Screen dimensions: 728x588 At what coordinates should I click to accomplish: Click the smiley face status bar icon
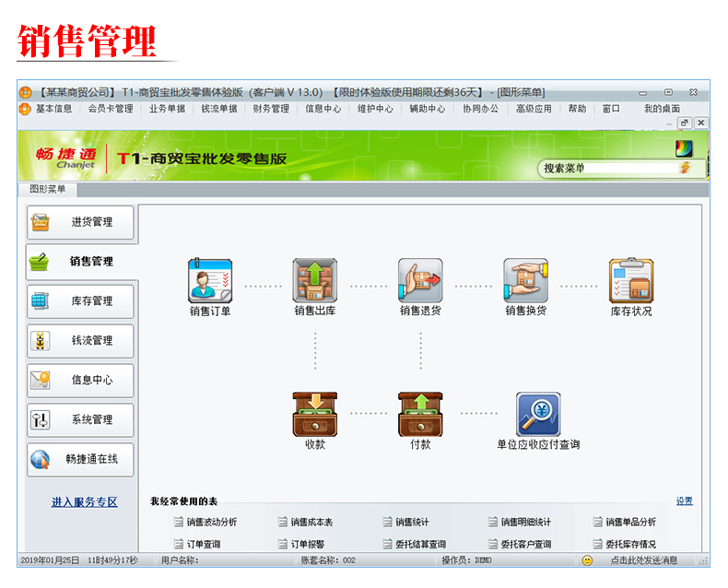click(587, 559)
